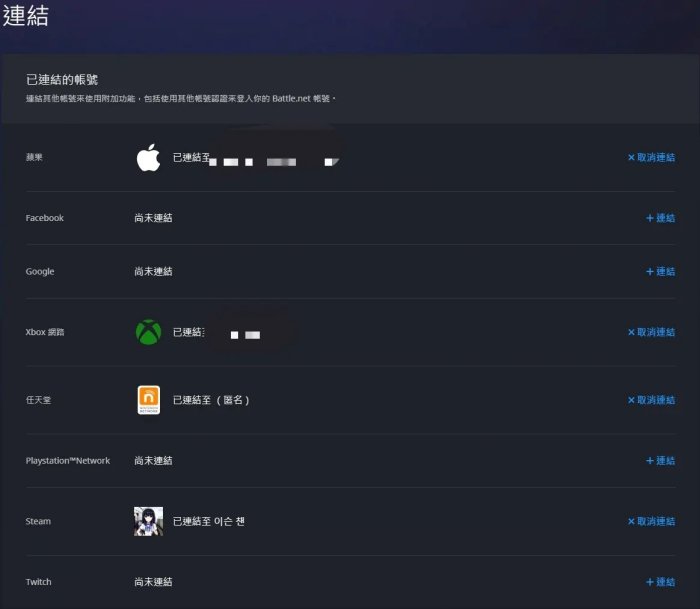Click Nintendo's 已連結至 (匿名) status text
This screenshot has width=700, height=609.
(210, 400)
